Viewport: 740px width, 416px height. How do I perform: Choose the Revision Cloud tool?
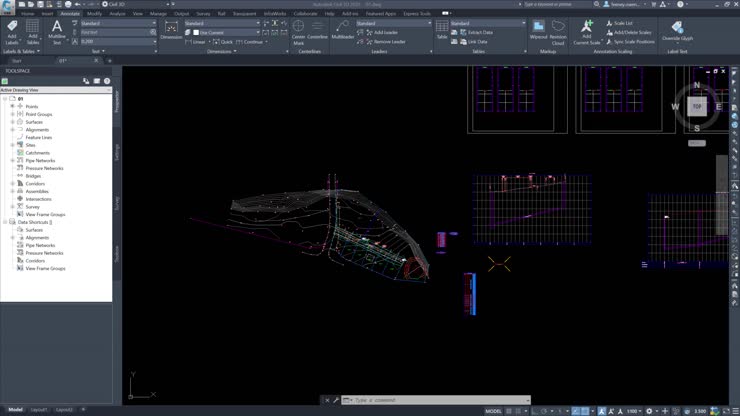point(558,32)
